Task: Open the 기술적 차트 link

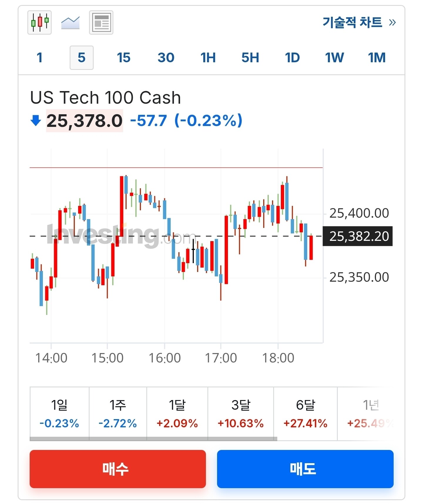Action: 352,22
